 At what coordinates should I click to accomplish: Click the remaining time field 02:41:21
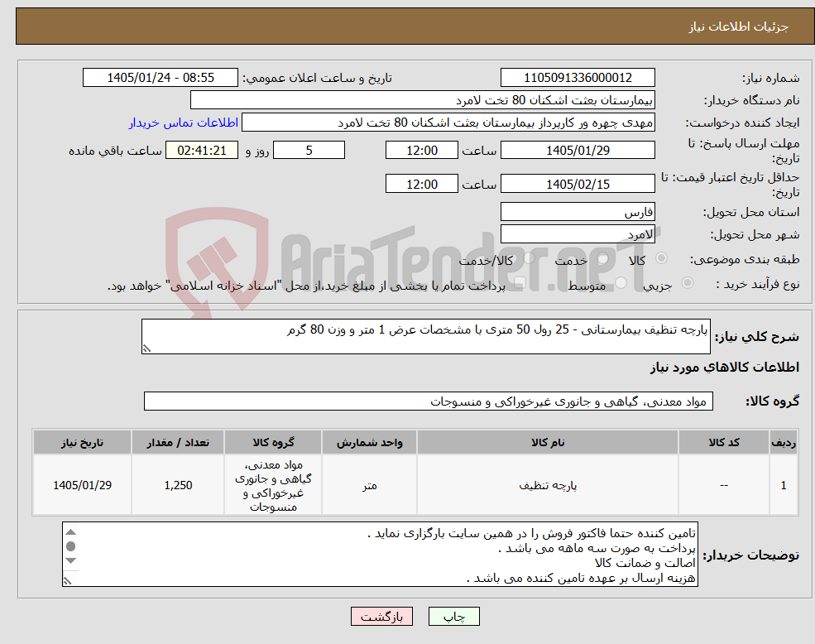coord(202,151)
